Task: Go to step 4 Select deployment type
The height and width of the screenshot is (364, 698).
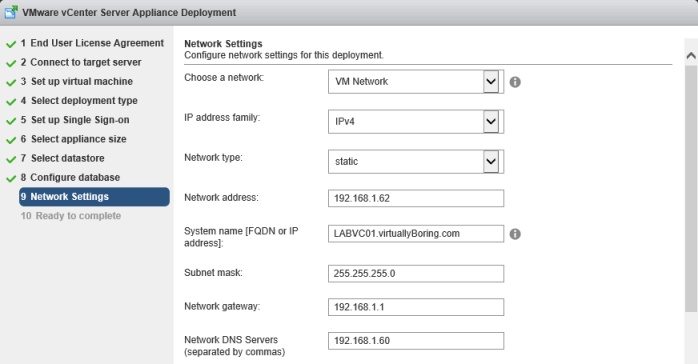Action: (79, 101)
